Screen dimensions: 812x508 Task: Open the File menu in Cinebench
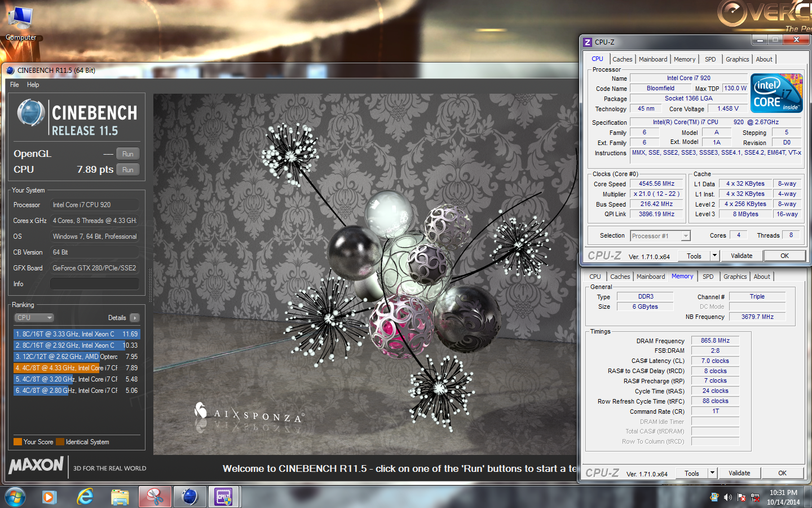click(x=15, y=85)
